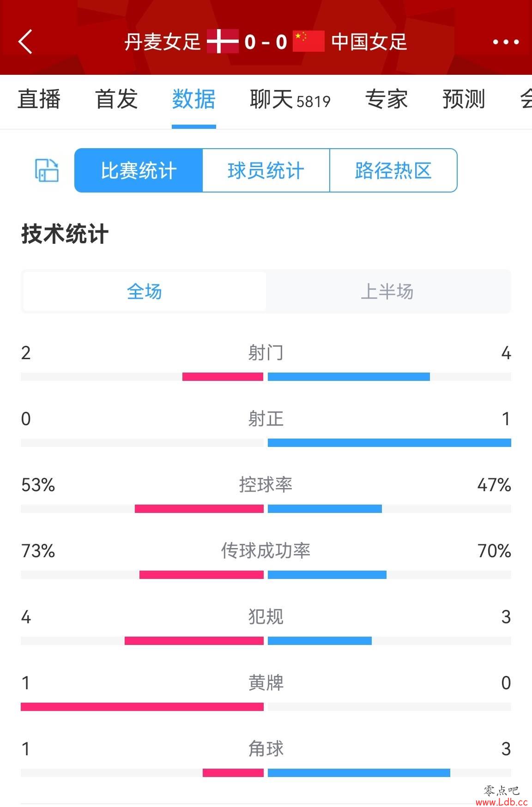532x807 pixels.
Task: Tap the back arrow icon
Action: (25, 42)
